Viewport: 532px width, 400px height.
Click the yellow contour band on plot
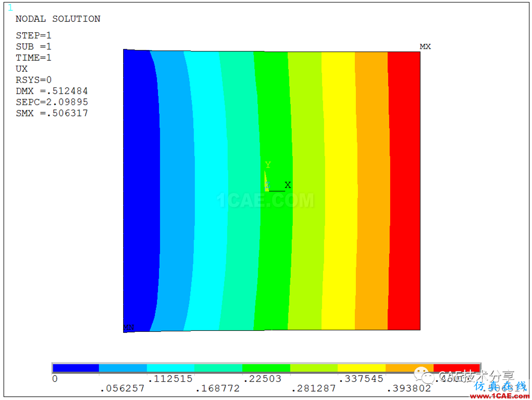click(339, 190)
